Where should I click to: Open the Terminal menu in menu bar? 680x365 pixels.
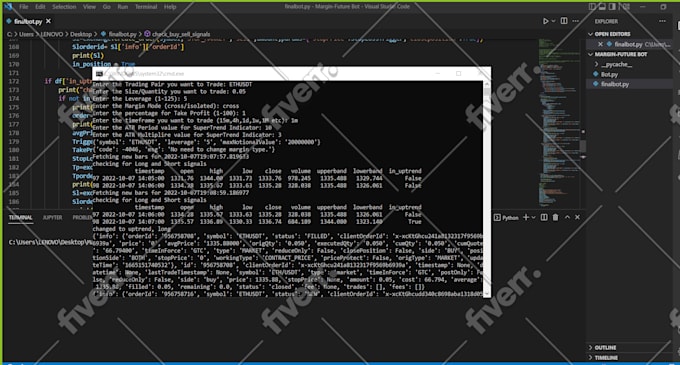tap(146, 7)
